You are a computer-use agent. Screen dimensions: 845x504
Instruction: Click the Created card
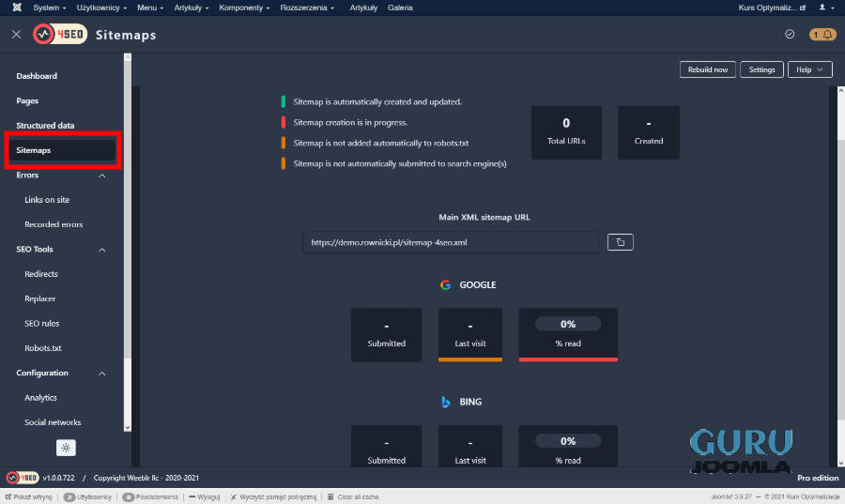[648, 132]
